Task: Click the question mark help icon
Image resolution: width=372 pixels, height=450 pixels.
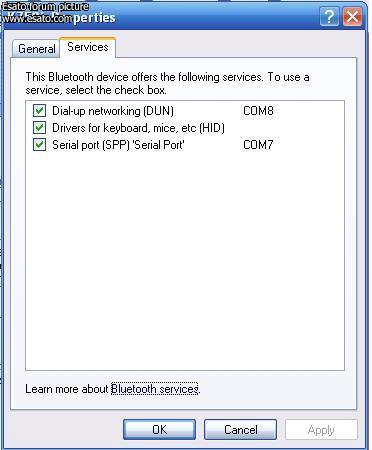Action: [329, 17]
